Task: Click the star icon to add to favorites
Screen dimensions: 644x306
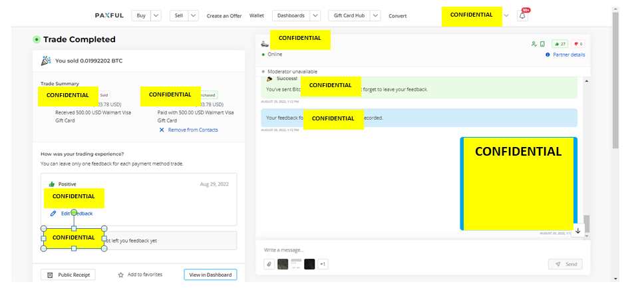Action: (121, 275)
